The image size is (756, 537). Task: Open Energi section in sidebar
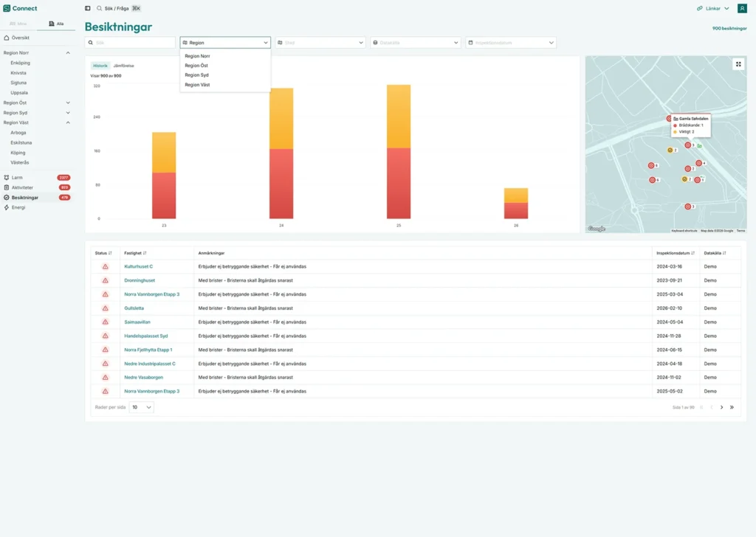18,207
